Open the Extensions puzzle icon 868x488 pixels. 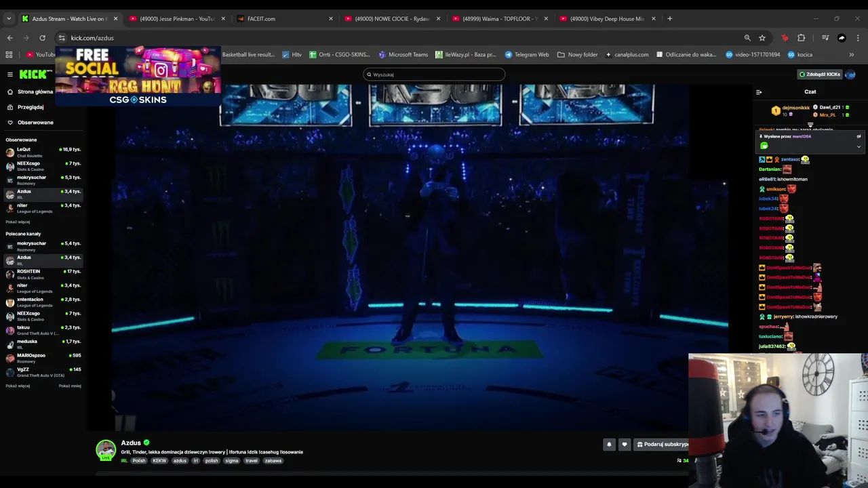point(801,38)
